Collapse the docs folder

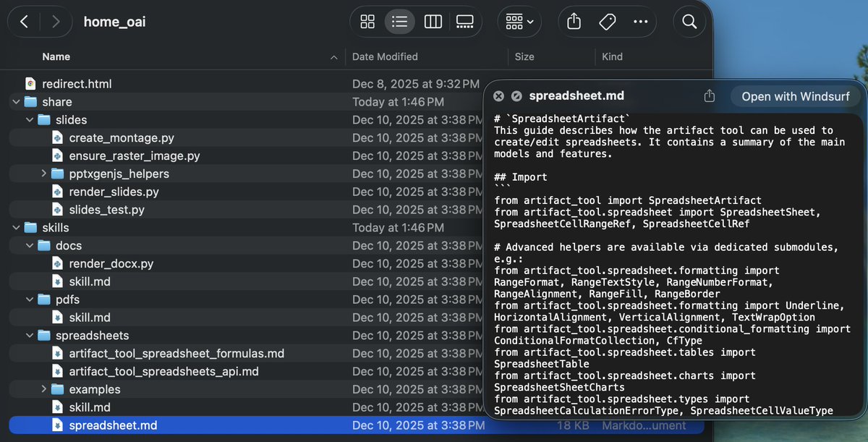coord(29,246)
